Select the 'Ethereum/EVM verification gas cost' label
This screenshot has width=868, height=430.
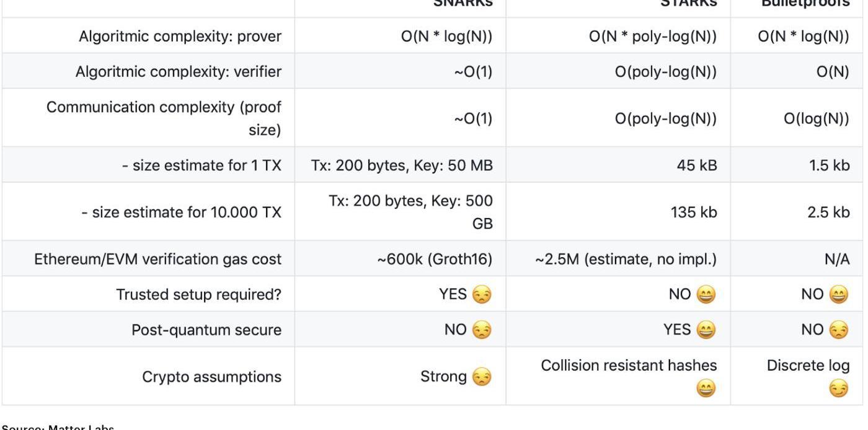click(x=157, y=259)
